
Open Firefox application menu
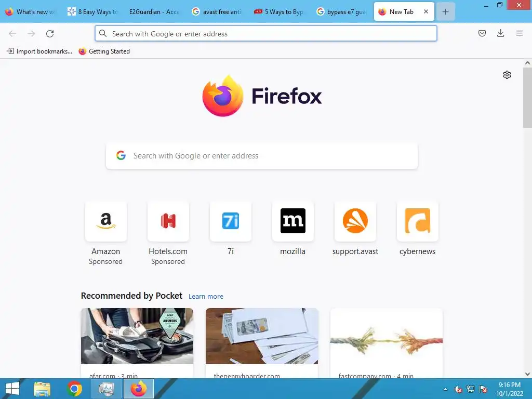(520, 33)
